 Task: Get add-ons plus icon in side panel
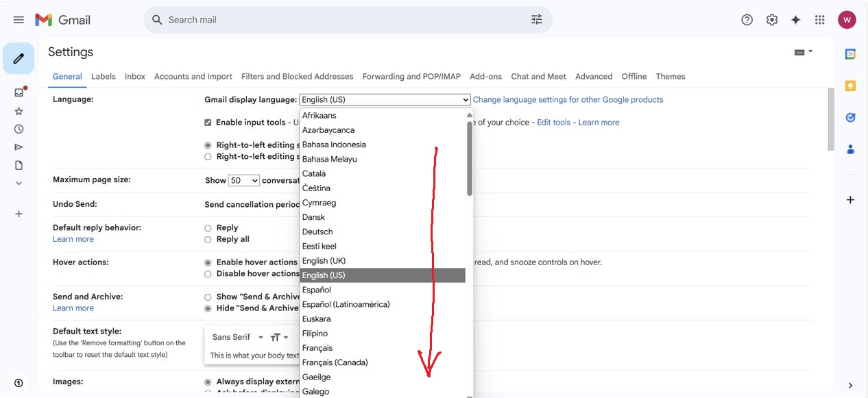[851, 200]
